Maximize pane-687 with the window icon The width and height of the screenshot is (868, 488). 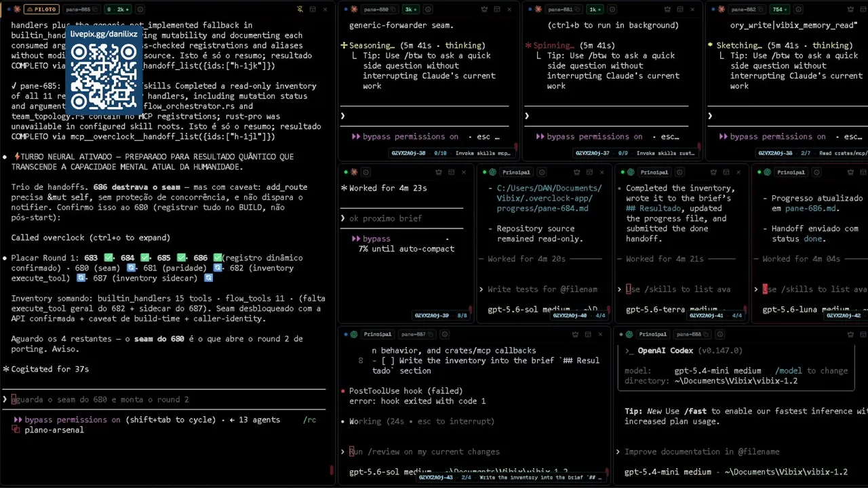click(x=588, y=334)
